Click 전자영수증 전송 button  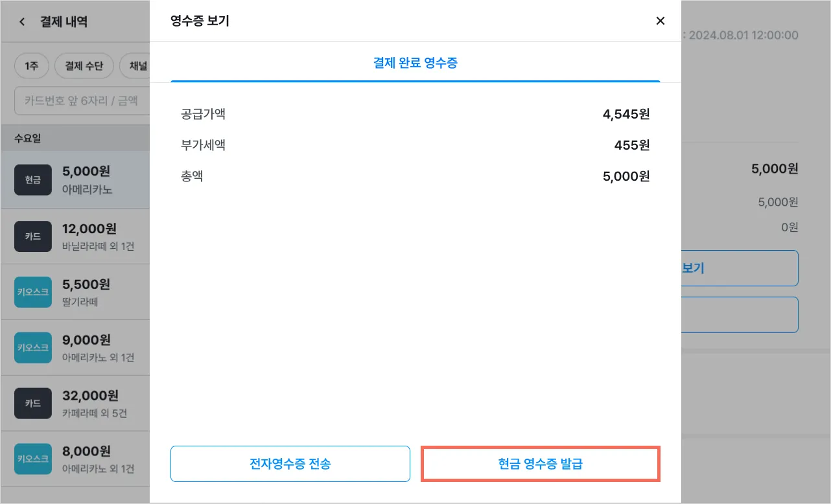[290, 464]
